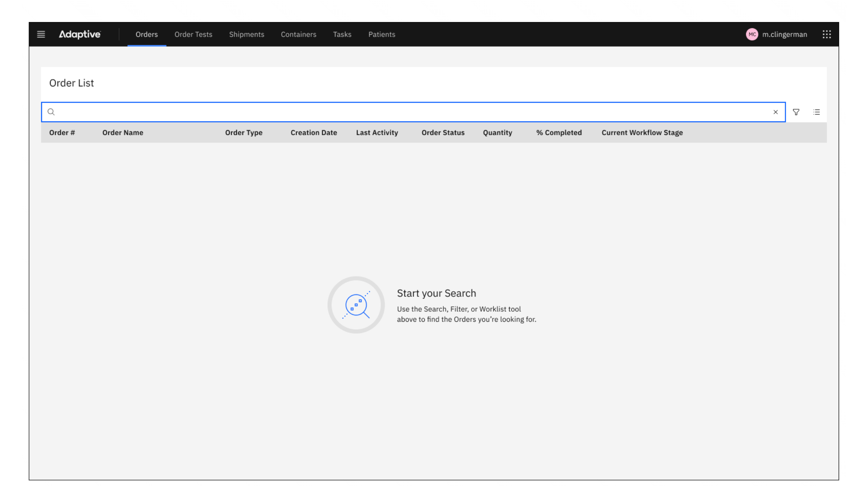Click the Order # column header
The image size is (868, 488).
[62, 133]
